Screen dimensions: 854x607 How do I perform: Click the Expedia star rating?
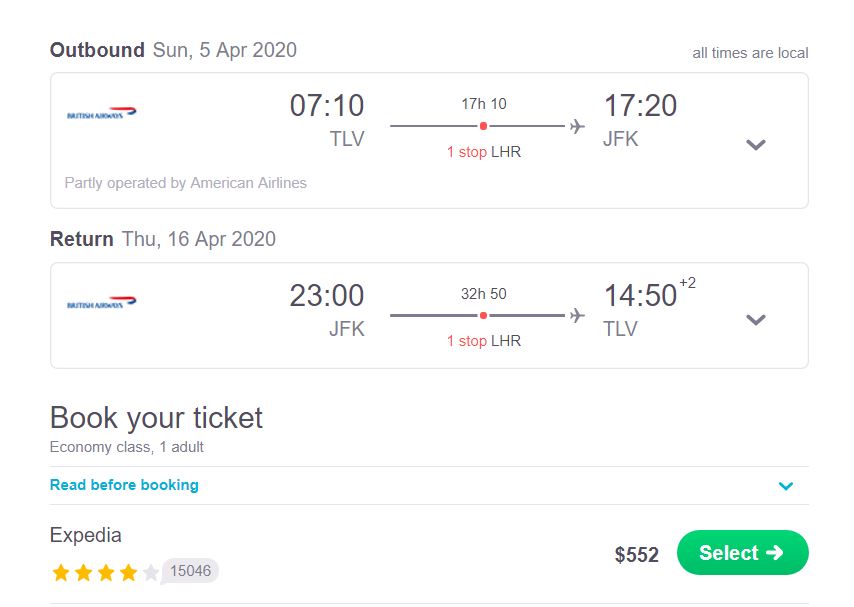104,573
